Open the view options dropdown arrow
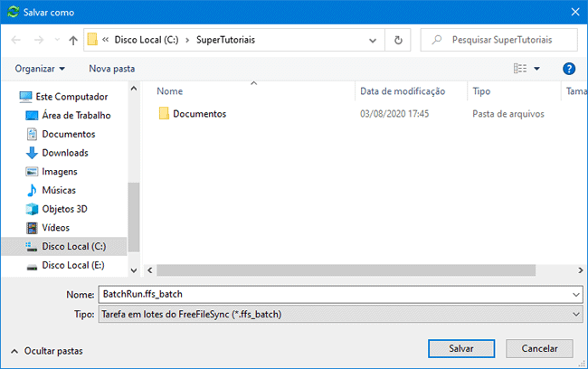The image size is (588, 369). (536, 69)
